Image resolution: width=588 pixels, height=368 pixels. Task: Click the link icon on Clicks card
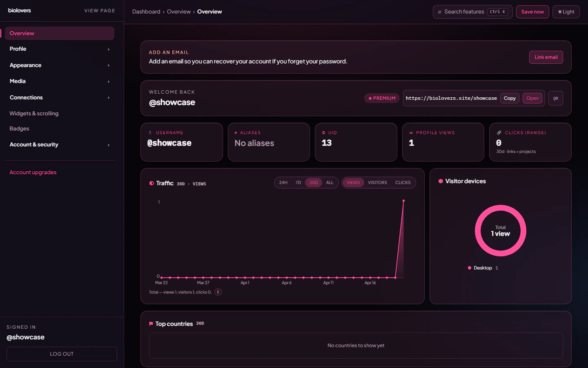[499, 132]
